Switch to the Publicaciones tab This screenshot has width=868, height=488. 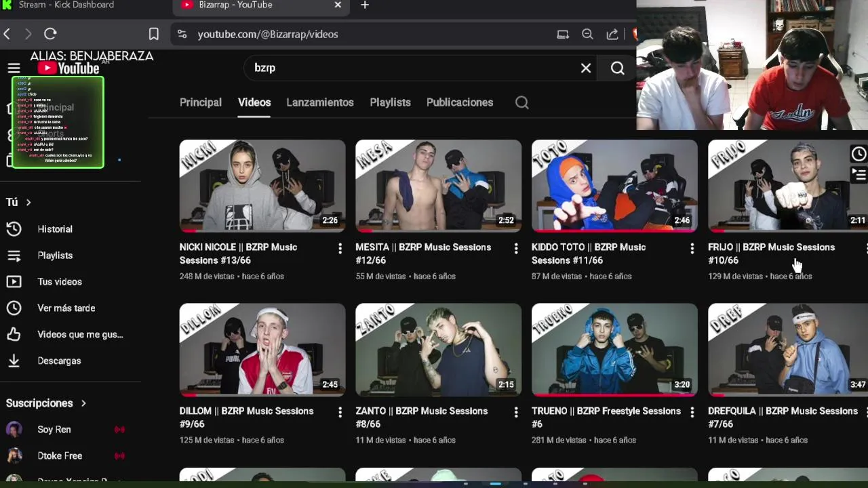click(460, 102)
